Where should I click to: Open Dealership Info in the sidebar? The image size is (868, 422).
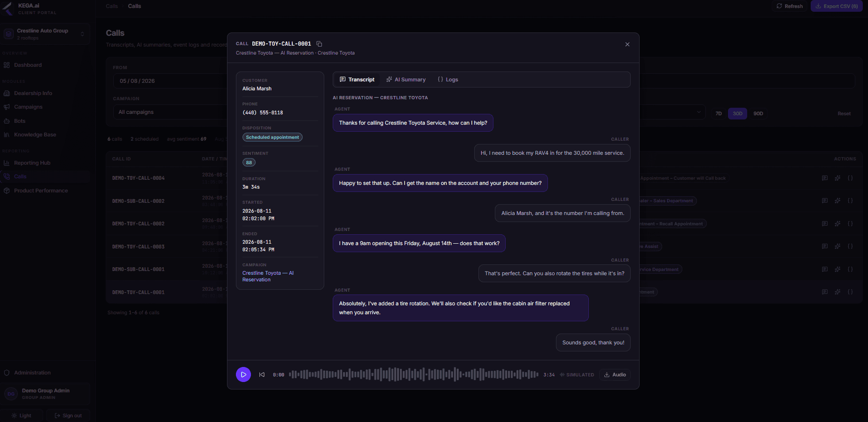(x=45, y=93)
